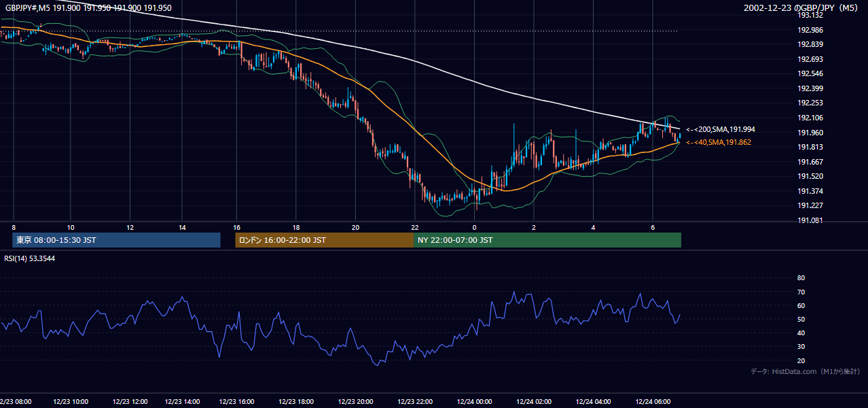Image resolution: width=868 pixels, height=408 pixels.
Task: Click price axis value 192.839
Action: point(810,44)
